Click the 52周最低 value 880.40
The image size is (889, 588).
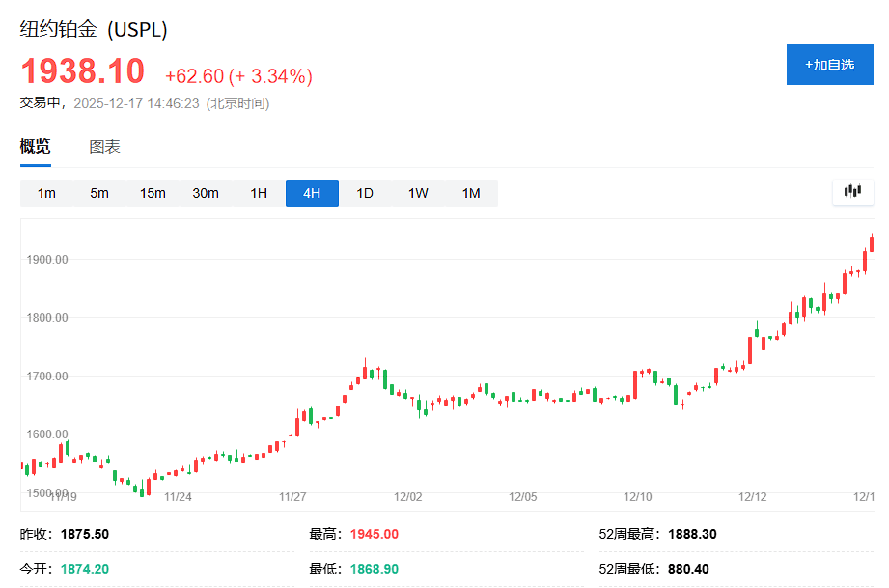tap(685, 569)
